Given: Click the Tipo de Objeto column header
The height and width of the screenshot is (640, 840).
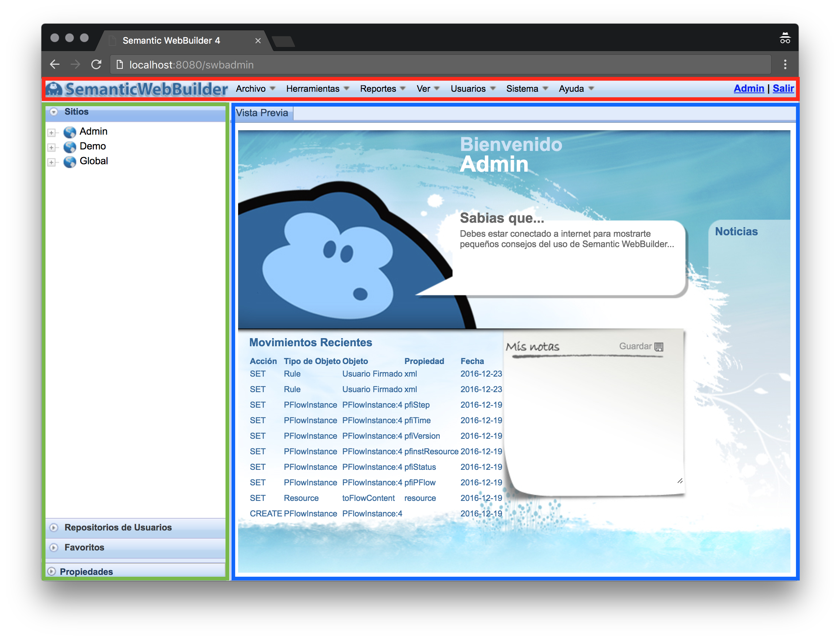Looking at the screenshot, I should (x=312, y=361).
